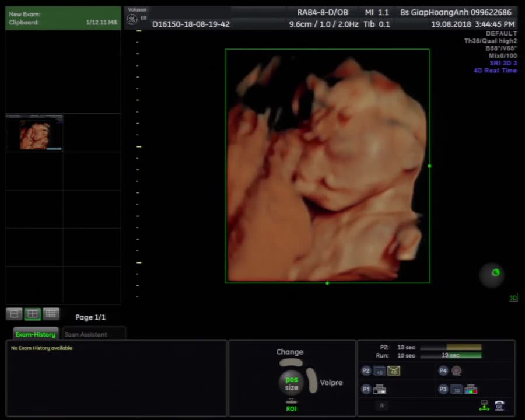
Task: Click the P2 4D volume save icon
Action: tap(379, 371)
